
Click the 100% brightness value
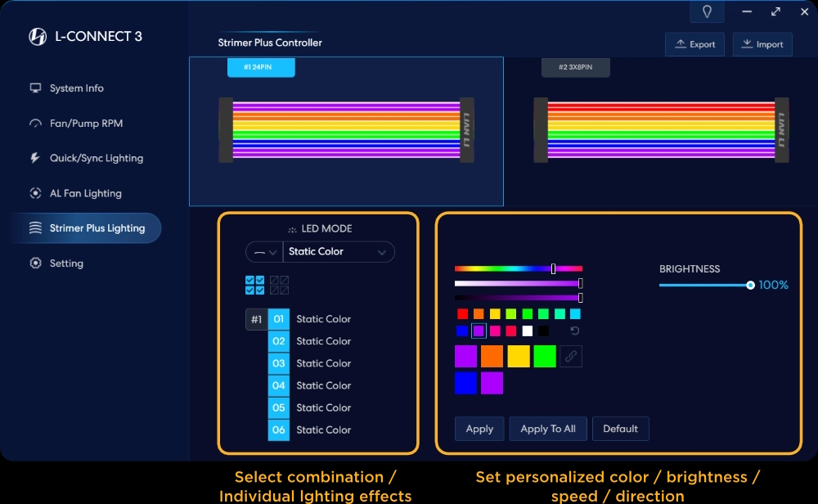(773, 285)
